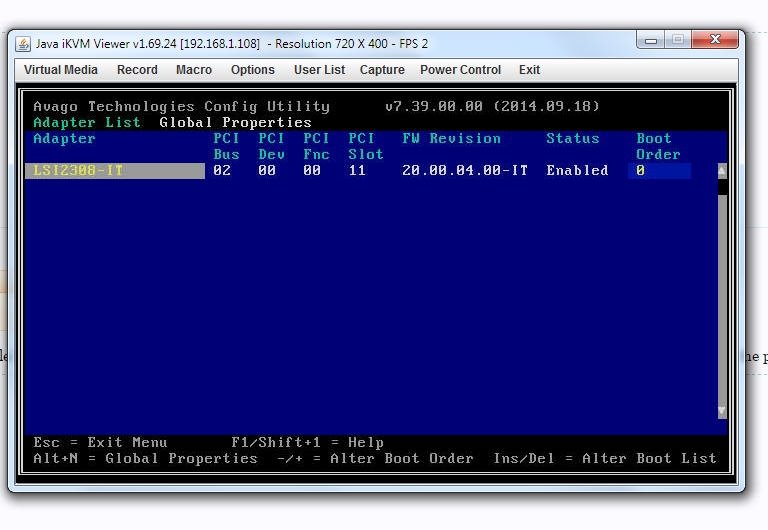This screenshot has height=530, width=768.
Task: Click the PCI Bus value 02
Action: [x=222, y=170]
